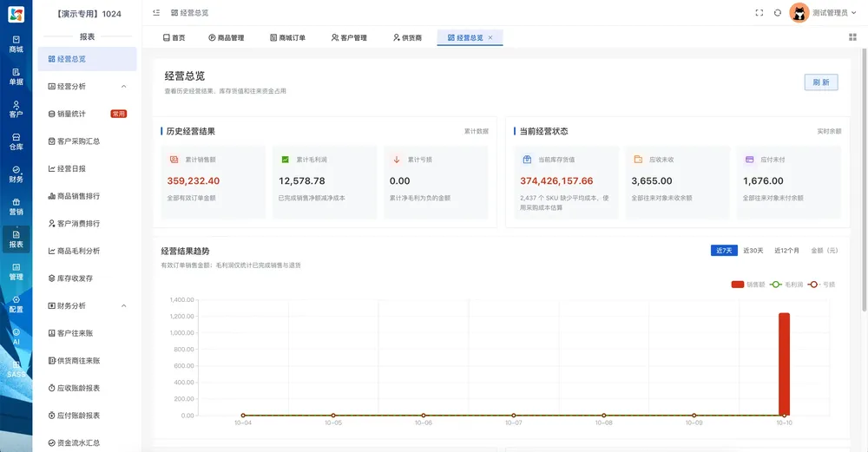Image resolution: width=868 pixels, height=452 pixels.
Task: Click the user avatar picture
Action: click(x=799, y=13)
